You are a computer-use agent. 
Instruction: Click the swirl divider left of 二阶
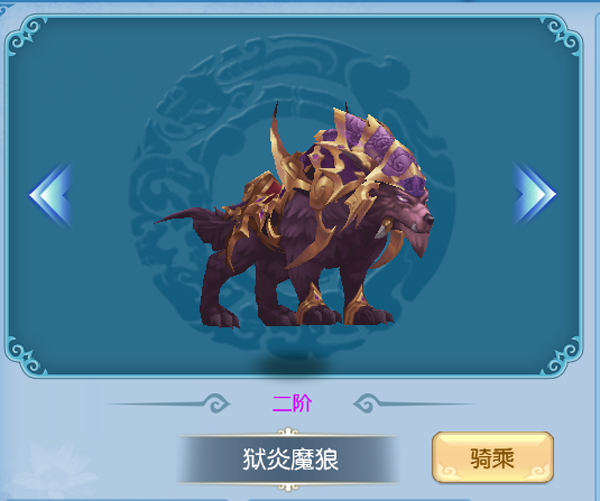pos(168,403)
